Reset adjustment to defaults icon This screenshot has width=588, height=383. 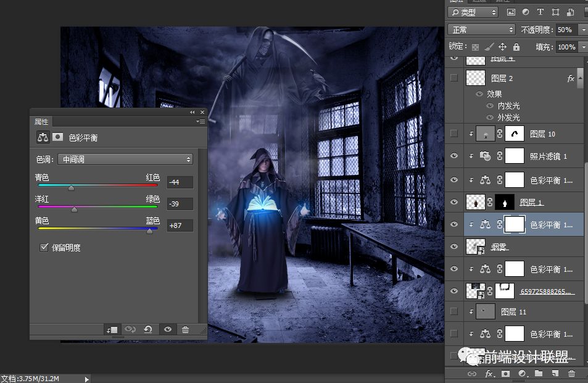[x=147, y=329]
